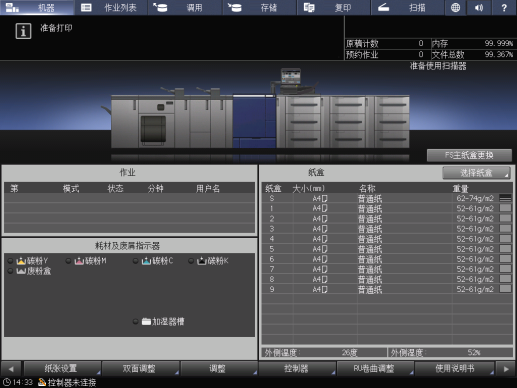Select tray 3 row in paper table
This screenshot has height=388, width=517.
[x=387, y=229]
